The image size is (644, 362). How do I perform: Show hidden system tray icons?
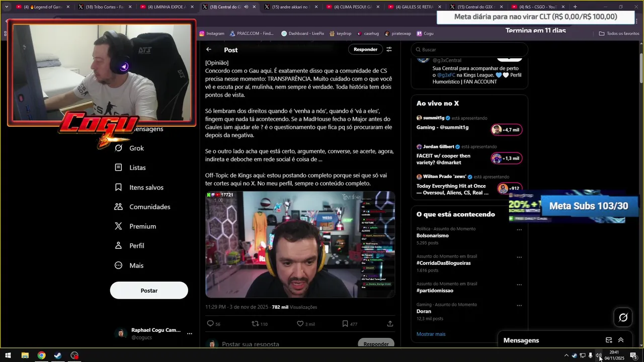[566, 355]
